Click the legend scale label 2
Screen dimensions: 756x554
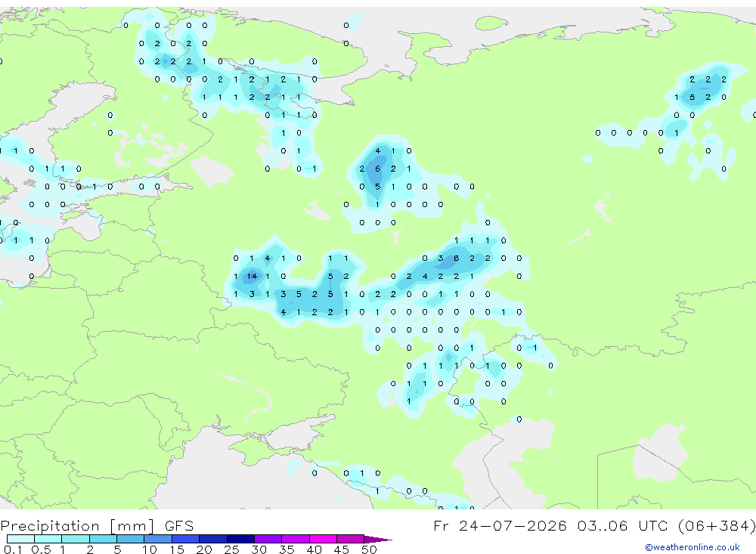click(90, 549)
